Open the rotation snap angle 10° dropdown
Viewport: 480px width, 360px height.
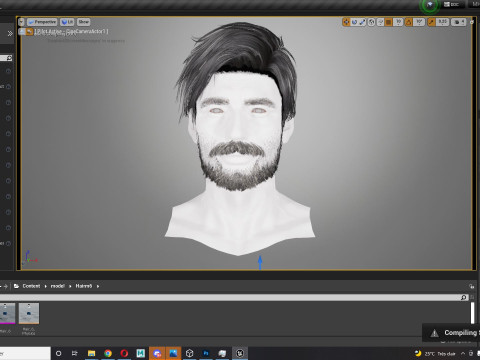tap(419, 22)
